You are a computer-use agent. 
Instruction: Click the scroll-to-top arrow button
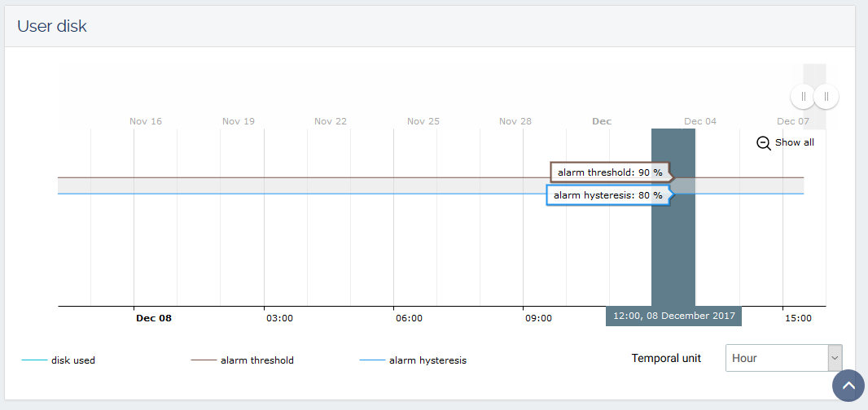point(848,386)
